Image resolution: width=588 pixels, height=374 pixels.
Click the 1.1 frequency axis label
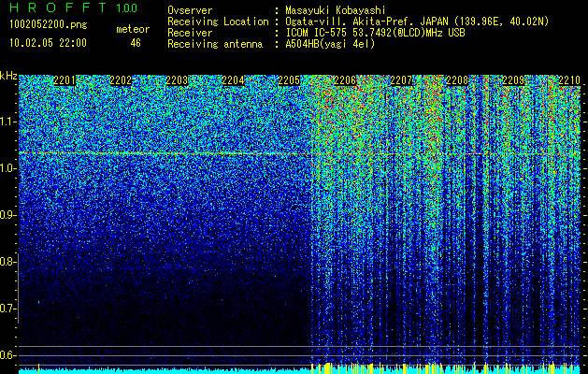(7, 122)
